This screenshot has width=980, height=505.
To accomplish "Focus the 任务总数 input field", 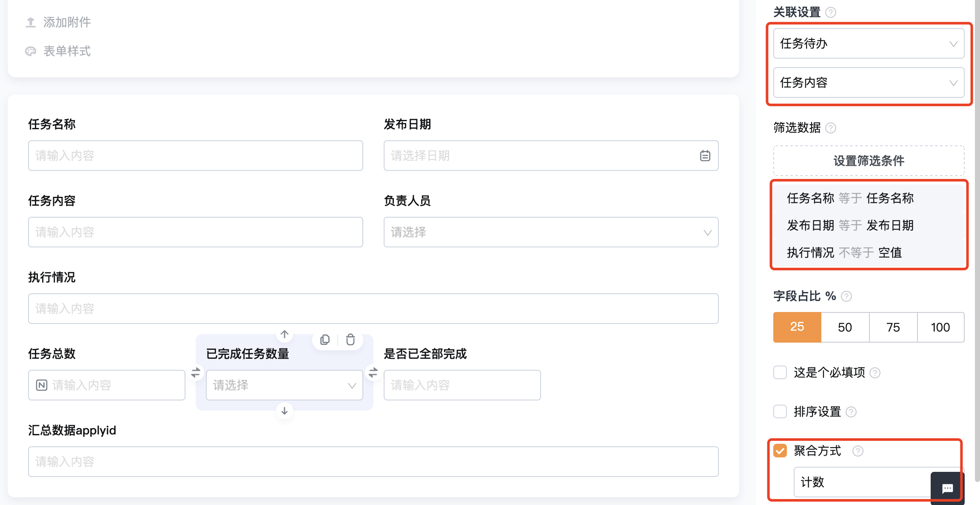I will tap(106, 385).
